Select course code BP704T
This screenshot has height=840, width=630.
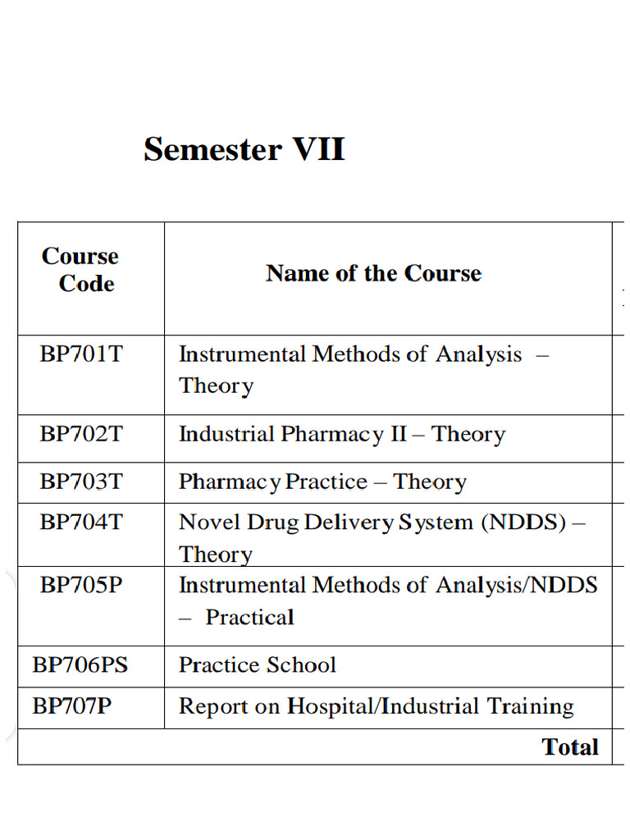[80, 522]
